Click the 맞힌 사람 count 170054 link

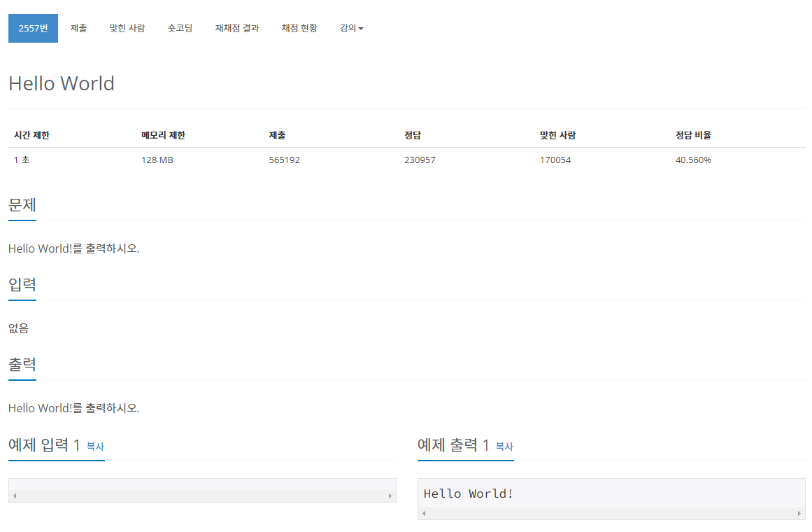click(555, 160)
